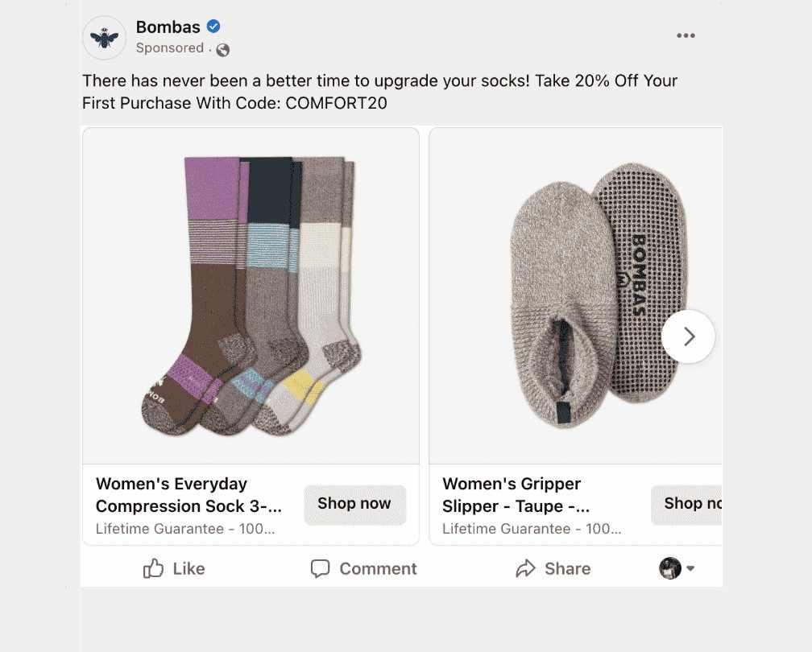The height and width of the screenshot is (652, 812).
Task: Click Shop now for the Compression Sock 3-pack
Action: pyautogui.click(x=354, y=504)
